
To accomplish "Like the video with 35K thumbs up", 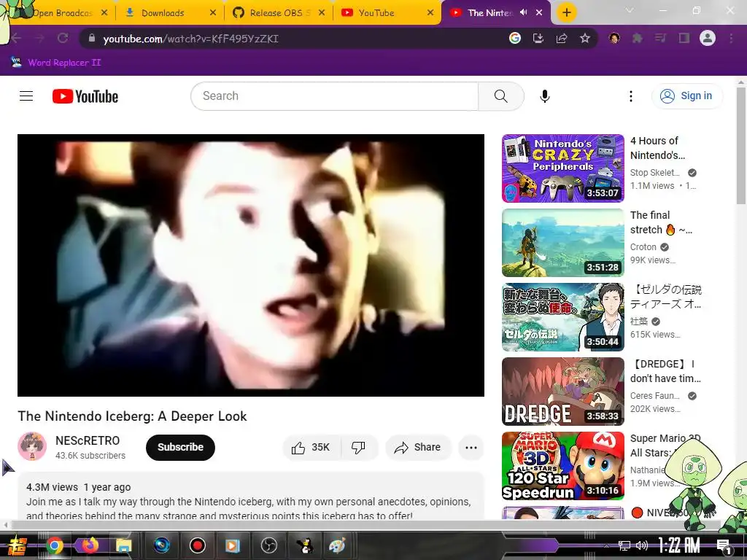I will click(x=311, y=447).
